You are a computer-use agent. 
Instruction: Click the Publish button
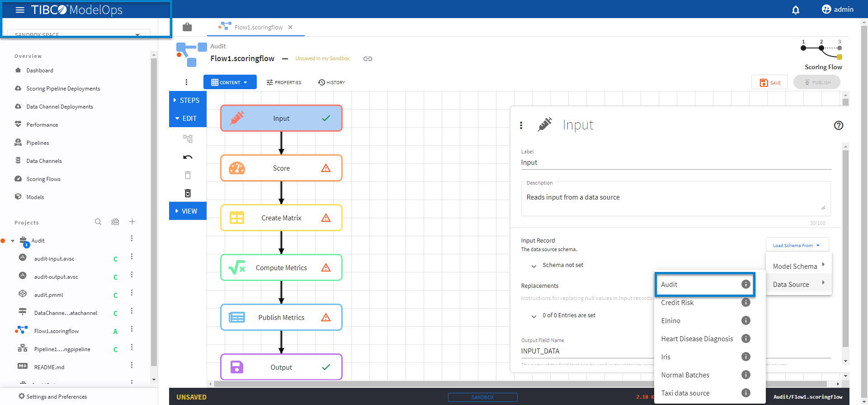pos(817,82)
